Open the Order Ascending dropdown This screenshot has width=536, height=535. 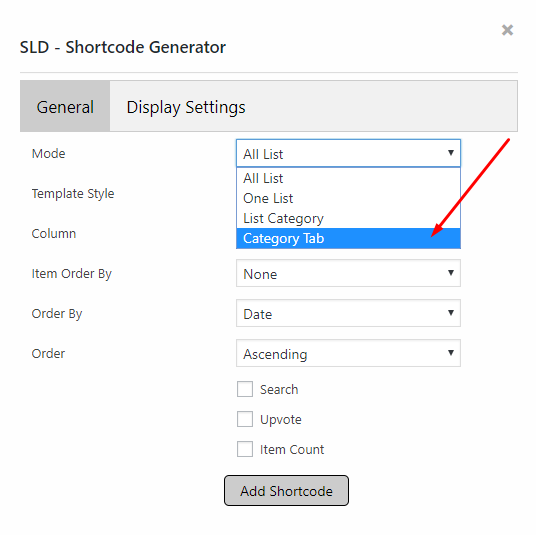348,353
